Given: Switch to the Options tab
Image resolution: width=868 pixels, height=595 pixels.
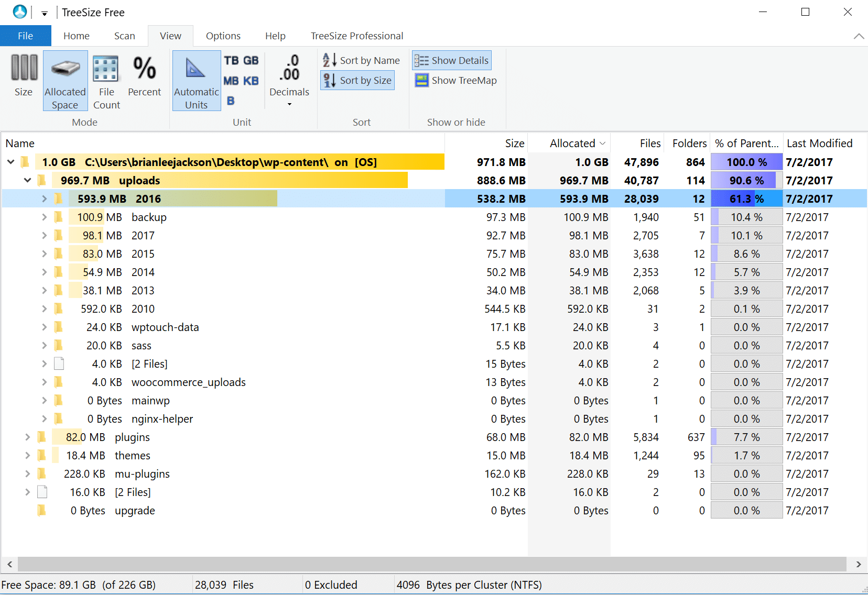Looking at the screenshot, I should tap(223, 36).
